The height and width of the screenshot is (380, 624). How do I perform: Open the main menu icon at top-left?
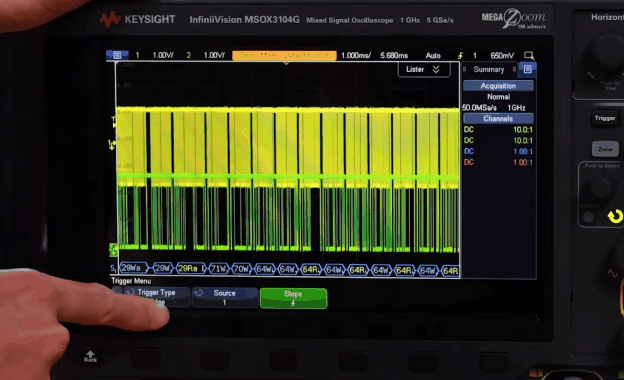pyautogui.click(x=117, y=55)
